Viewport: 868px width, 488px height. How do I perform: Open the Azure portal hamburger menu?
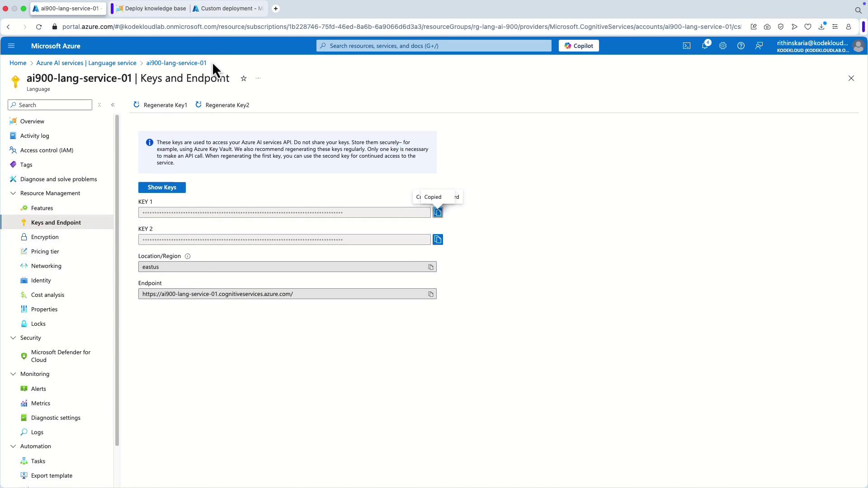(11, 46)
